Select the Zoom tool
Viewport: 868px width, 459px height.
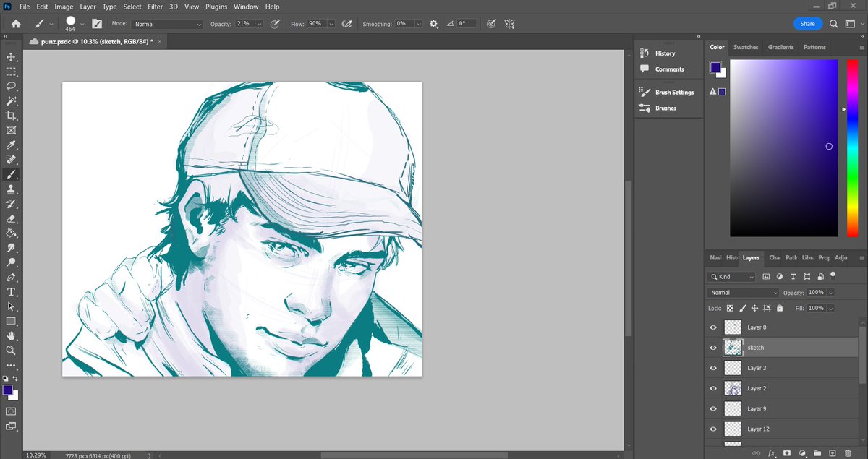(x=11, y=351)
